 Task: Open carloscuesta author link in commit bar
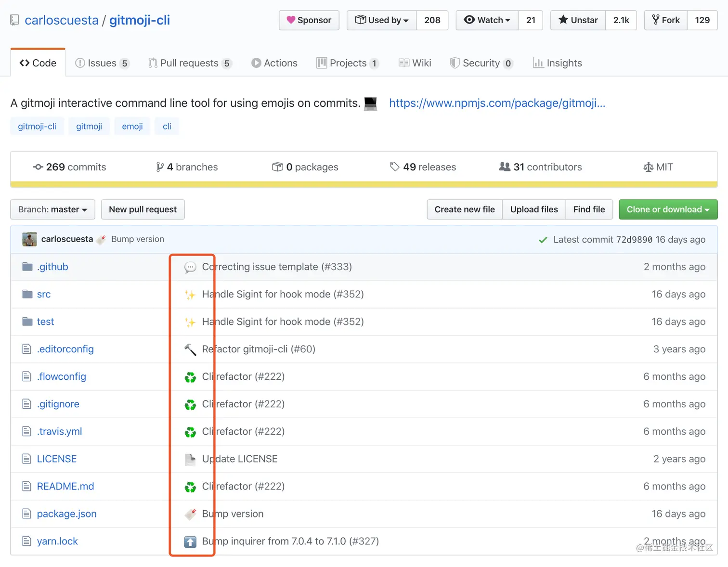click(67, 239)
